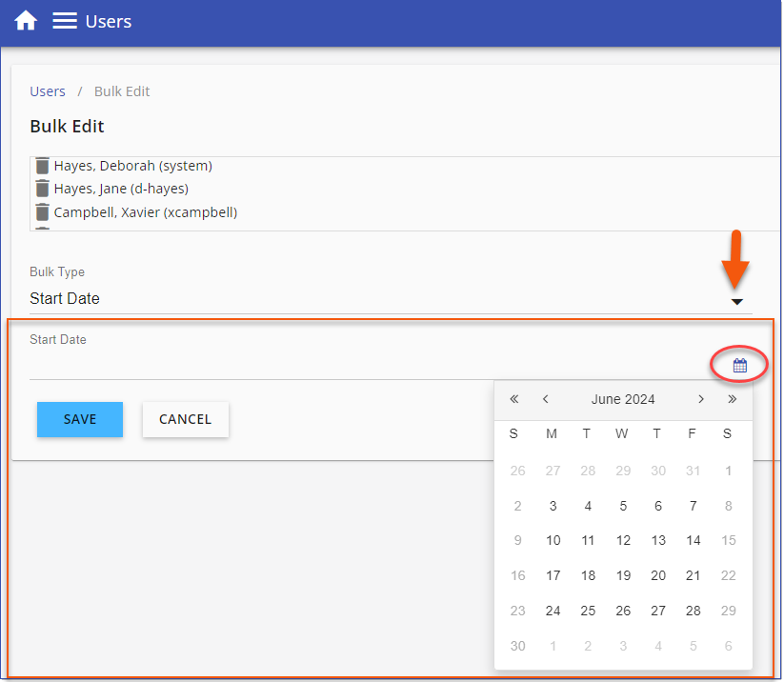This screenshot has height=682, width=784.
Task: Pick June 7 in the calendar
Action: tap(693, 506)
